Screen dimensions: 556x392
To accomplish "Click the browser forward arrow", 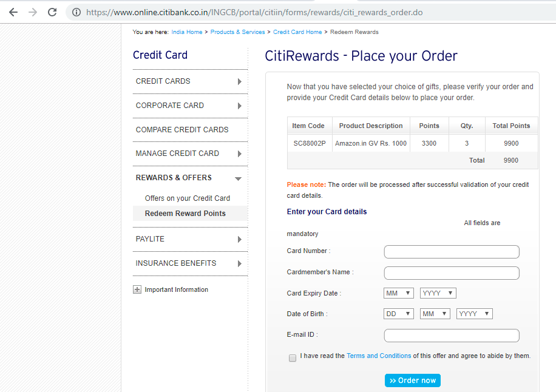I will click(33, 12).
